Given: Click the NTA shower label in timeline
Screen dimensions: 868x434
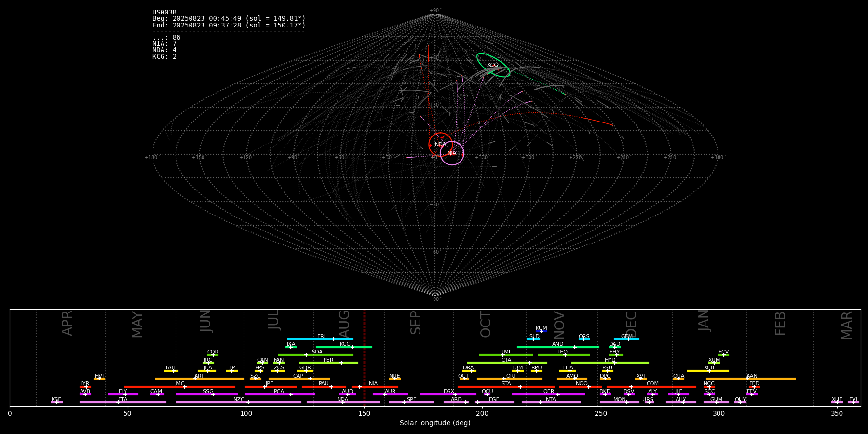Looking at the screenshot, I should coord(551,400).
